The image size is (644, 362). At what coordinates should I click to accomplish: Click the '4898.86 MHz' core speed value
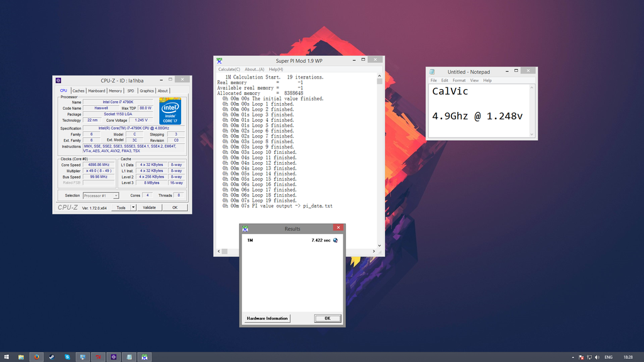coord(99,165)
